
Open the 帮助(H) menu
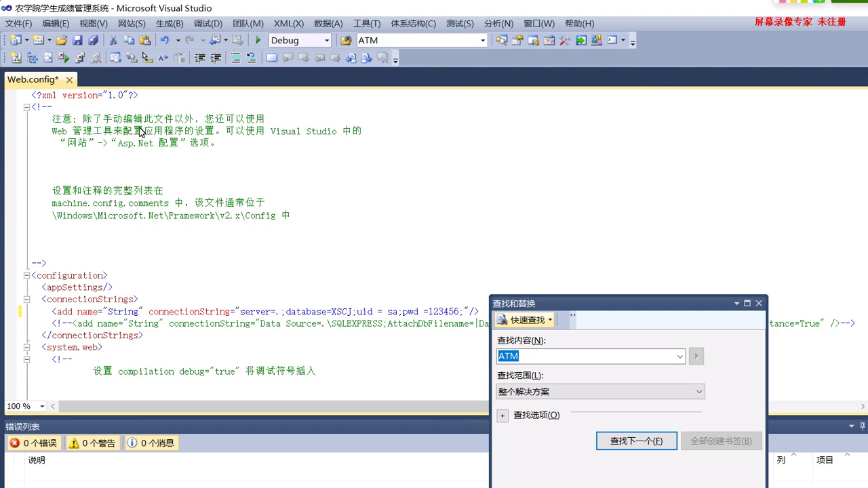click(x=579, y=23)
